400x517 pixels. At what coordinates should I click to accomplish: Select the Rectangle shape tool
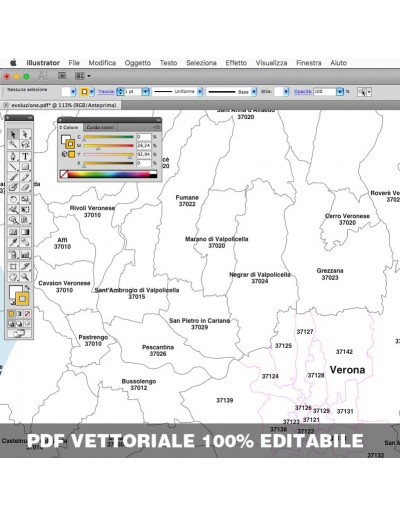(25, 166)
